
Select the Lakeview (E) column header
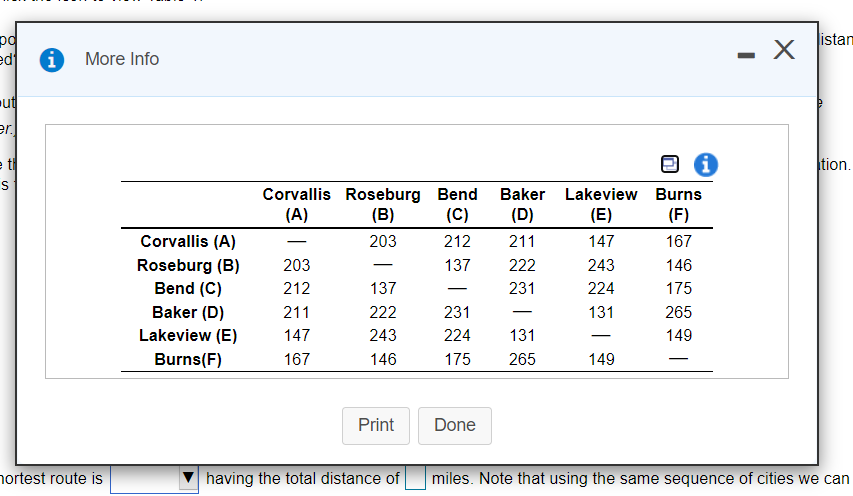click(601, 204)
